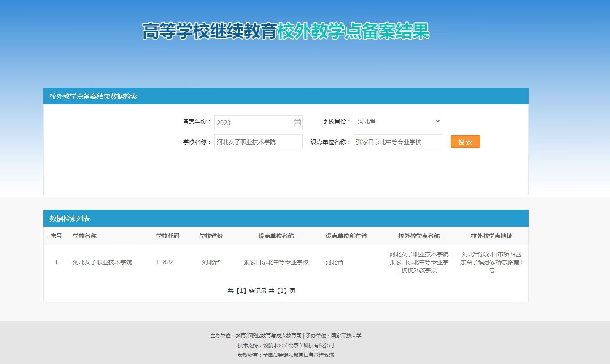The height and width of the screenshot is (364, 610).
Task: Click footer text 主办单位：教育部职业教育与成人教育司
Action: (256, 336)
